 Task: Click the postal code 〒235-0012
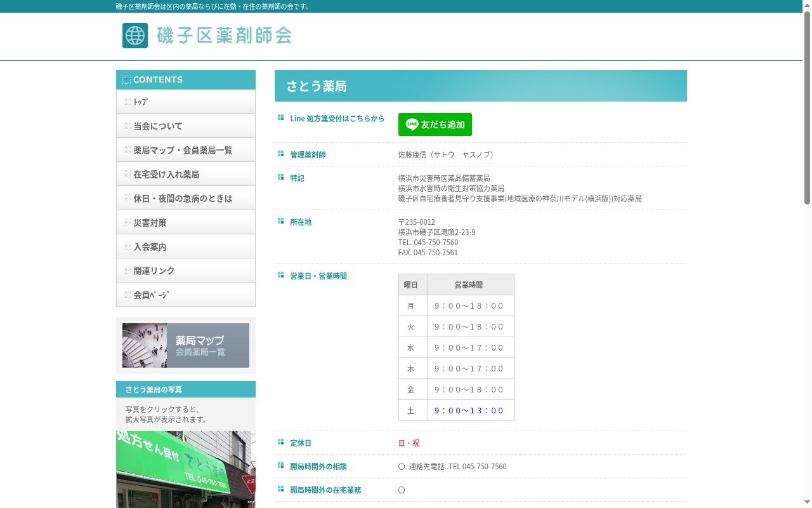pos(417,222)
